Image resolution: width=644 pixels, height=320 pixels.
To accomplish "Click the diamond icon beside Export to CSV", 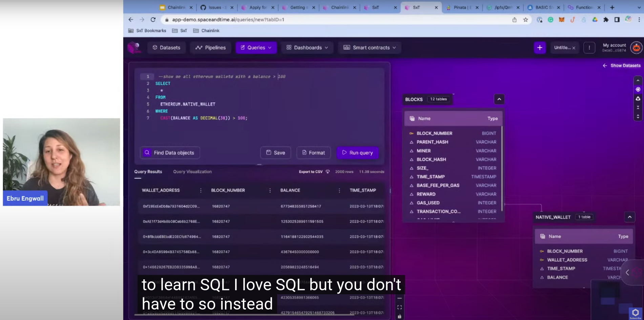I will coord(328,172).
